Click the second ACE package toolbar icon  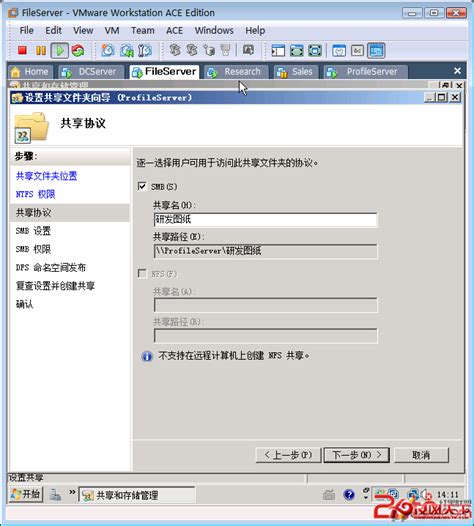[192, 50]
